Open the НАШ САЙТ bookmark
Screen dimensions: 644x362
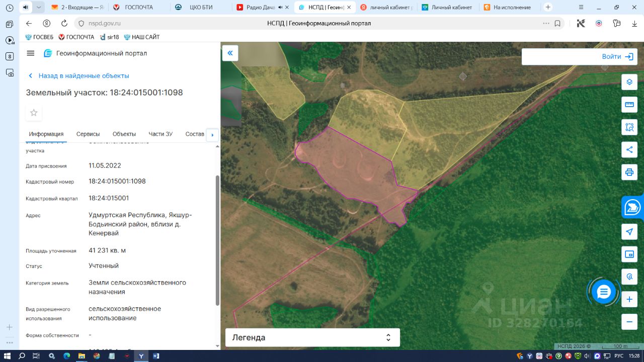click(x=142, y=37)
